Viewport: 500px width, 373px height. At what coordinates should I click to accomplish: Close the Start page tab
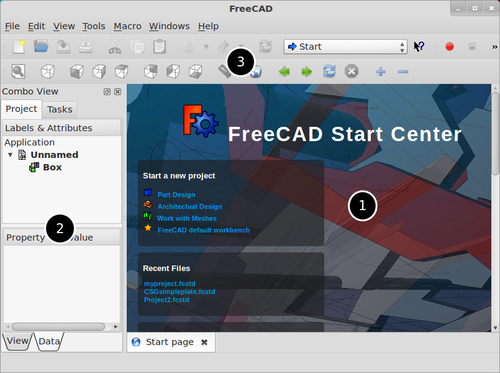[x=204, y=342]
